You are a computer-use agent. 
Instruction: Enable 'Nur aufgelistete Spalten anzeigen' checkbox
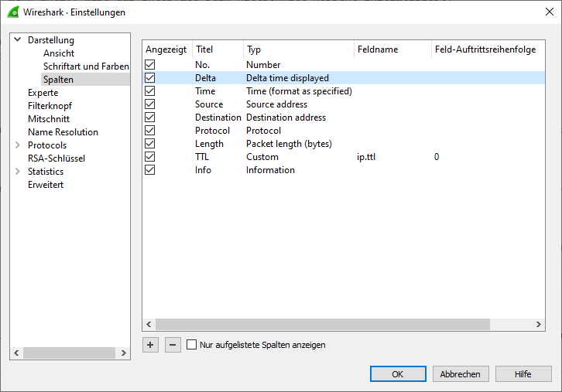pyautogui.click(x=192, y=345)
